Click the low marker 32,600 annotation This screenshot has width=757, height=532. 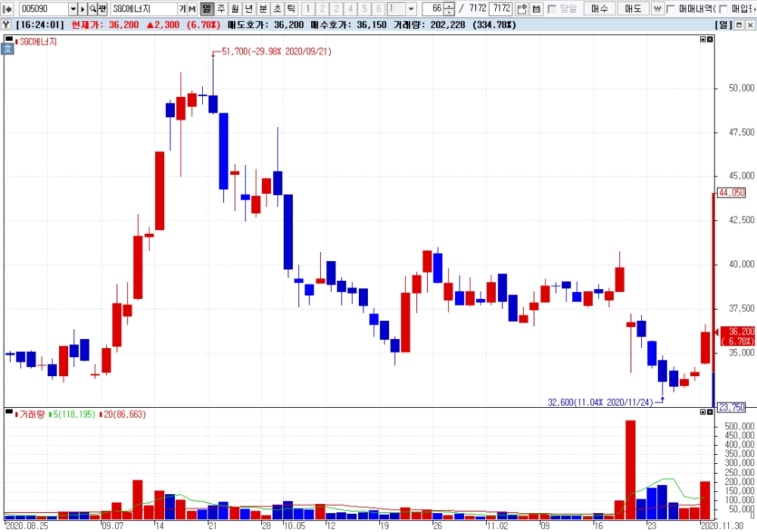pyautogui.click(x=600, y=402)
